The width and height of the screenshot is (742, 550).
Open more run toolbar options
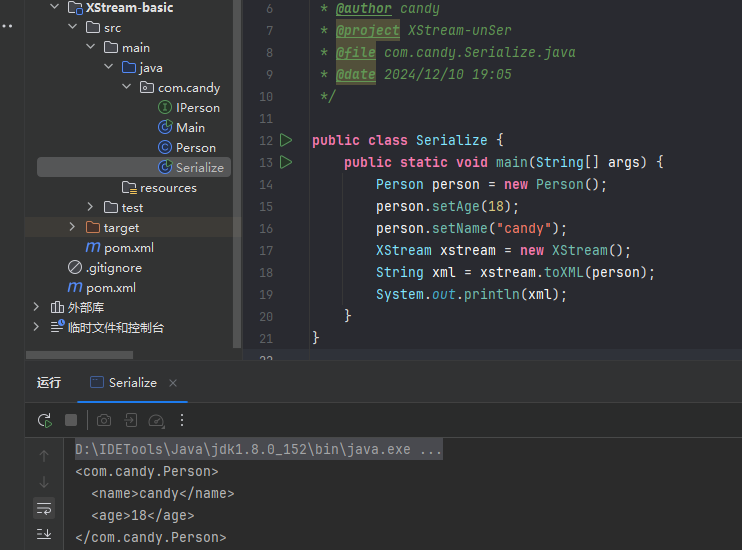coord(182,420)
